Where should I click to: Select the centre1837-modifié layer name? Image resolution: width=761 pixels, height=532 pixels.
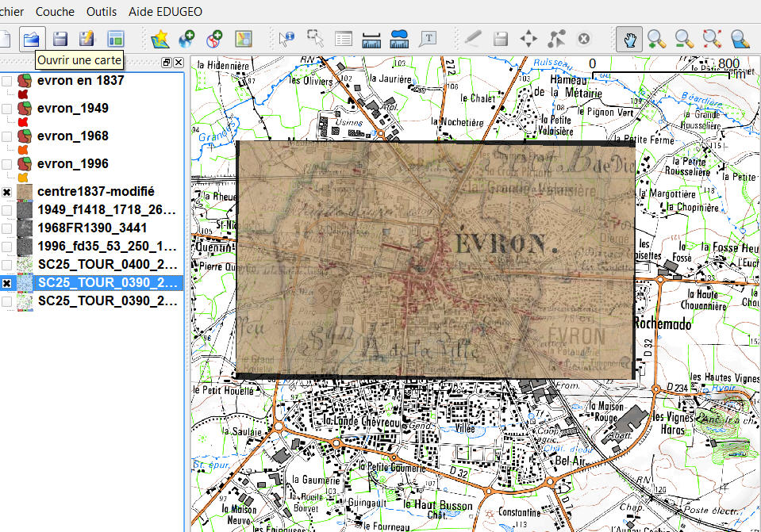(x=95, y=192)
